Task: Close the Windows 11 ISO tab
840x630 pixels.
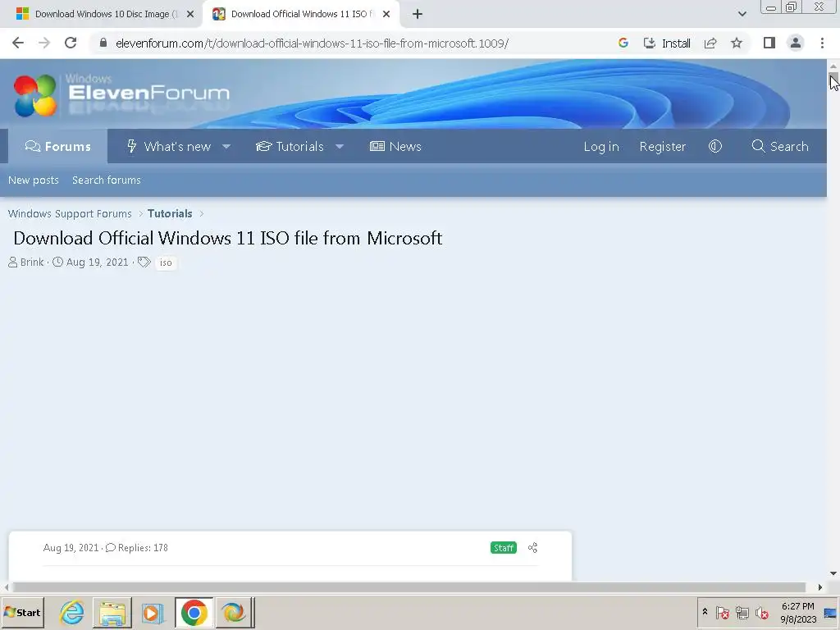Action: point(386,14)
